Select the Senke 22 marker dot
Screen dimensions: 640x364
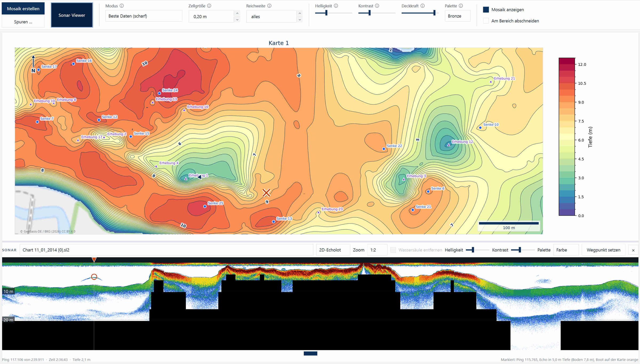[x=384, y=149]
